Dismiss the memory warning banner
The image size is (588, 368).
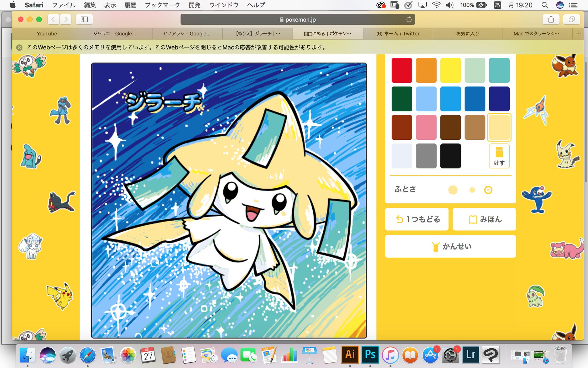point(19,47)
